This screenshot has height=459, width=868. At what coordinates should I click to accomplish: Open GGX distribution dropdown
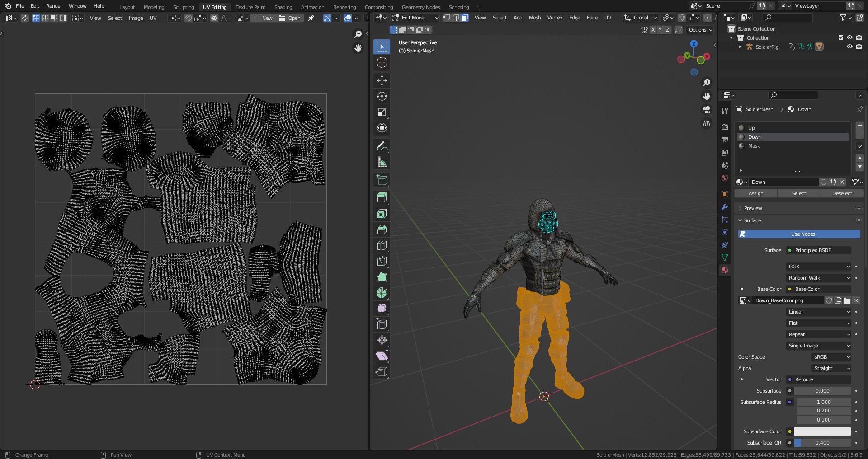[x=819, y=267]
